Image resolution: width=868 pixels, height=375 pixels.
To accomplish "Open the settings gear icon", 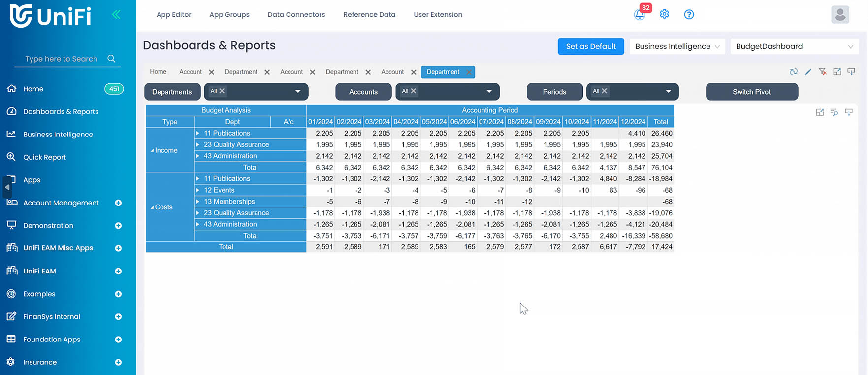I will click(664, 14).
